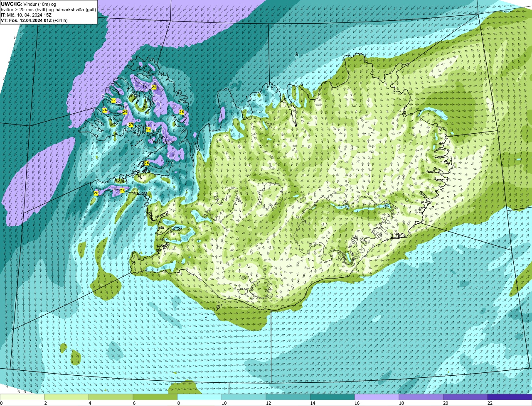
Task: Click the header line 'UWC/IG: Vindur (10m) og'
Action: point(29,4)
